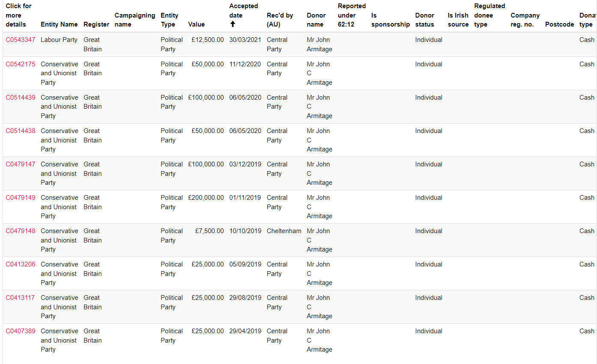This screenshot has width=597, height=364.
Task: Click the sort arrow under Accepted date
Action: point(233,24)
